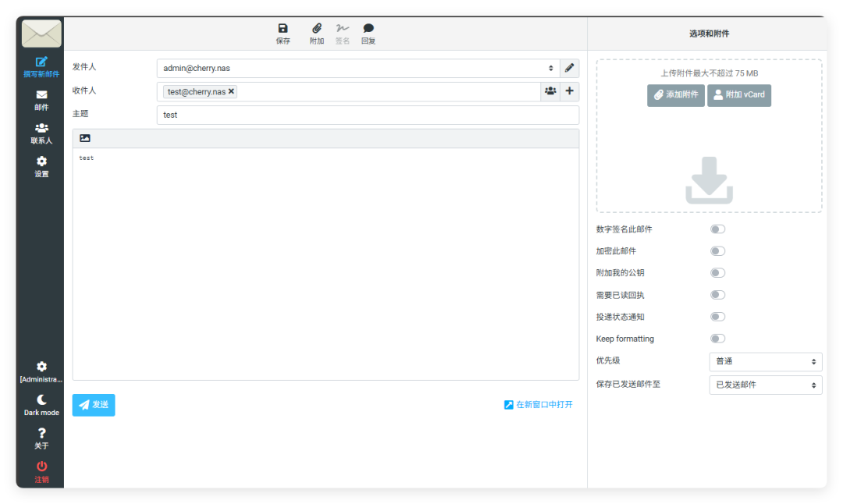The image size is (843, 504).
Task: Open the 联系人 contacts section
Action: (41, 133)
